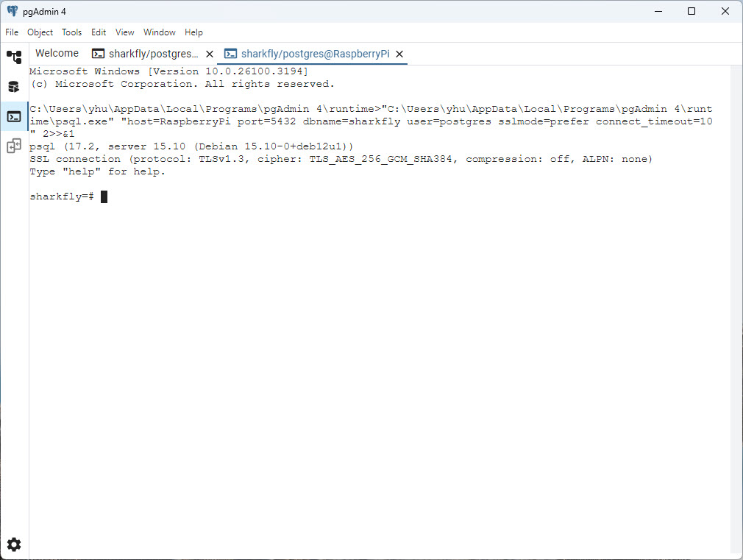Maximize the pgAdmin 4 window

pyautogui.click(x=692, y=11)
